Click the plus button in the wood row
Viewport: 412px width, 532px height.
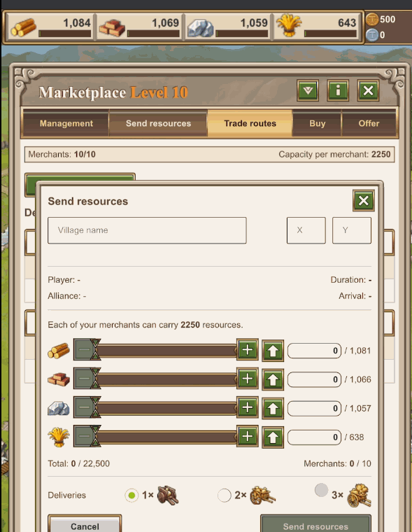click(248, 349)
